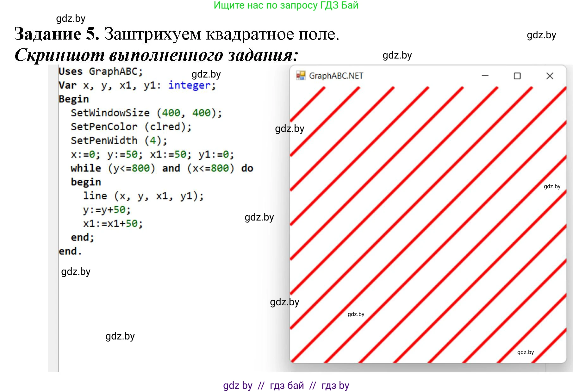This screenshot has width=573, height=392.
Task: Click the GraphABC.NET application icon in the title bar
Action: pyautogui.click(x=301, y=76)
